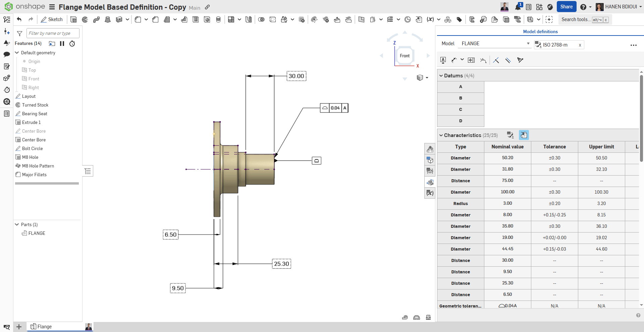644x332 pixels.
Task: Click the blue Share button
Action: click(566, 7)
